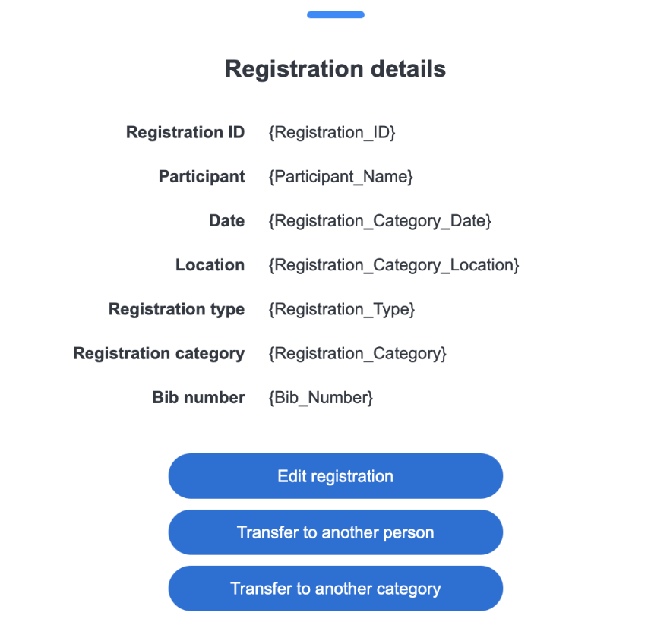Select the {Bib_Number} placeholder value
The height and width of the screenshot is (644, 670).
click(321, 397)
